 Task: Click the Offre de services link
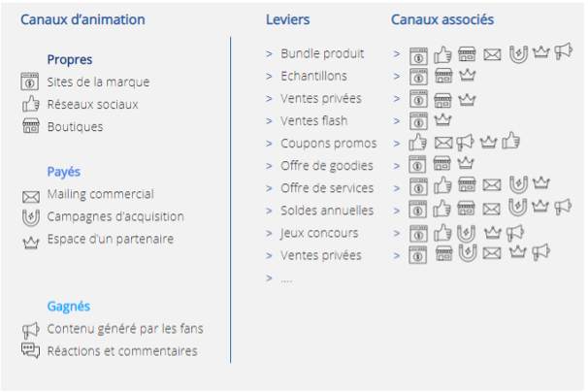click(x=327, y=188)
